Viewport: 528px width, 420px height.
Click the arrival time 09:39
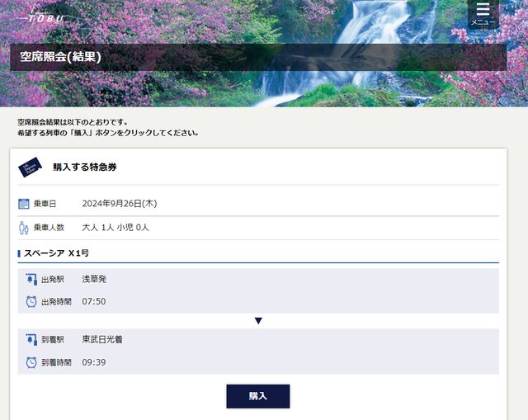coord(94,362)
